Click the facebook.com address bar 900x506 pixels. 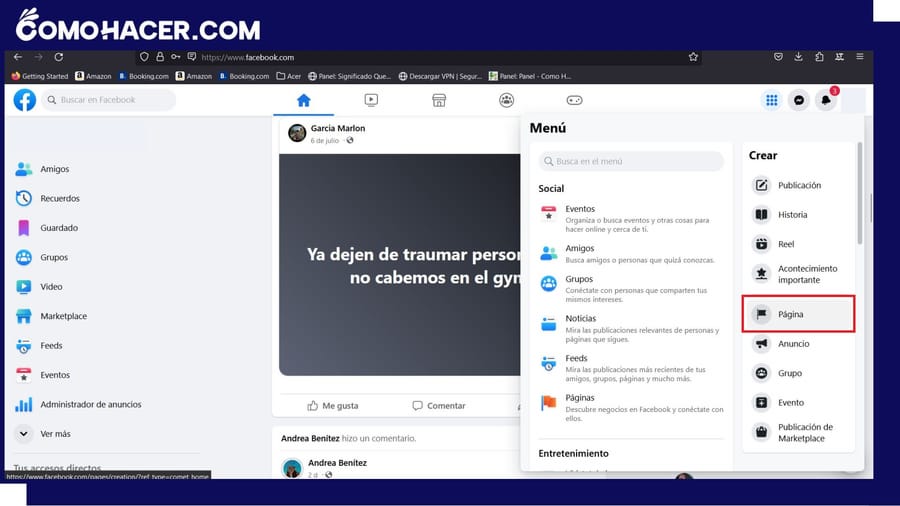tap(418, 57)
